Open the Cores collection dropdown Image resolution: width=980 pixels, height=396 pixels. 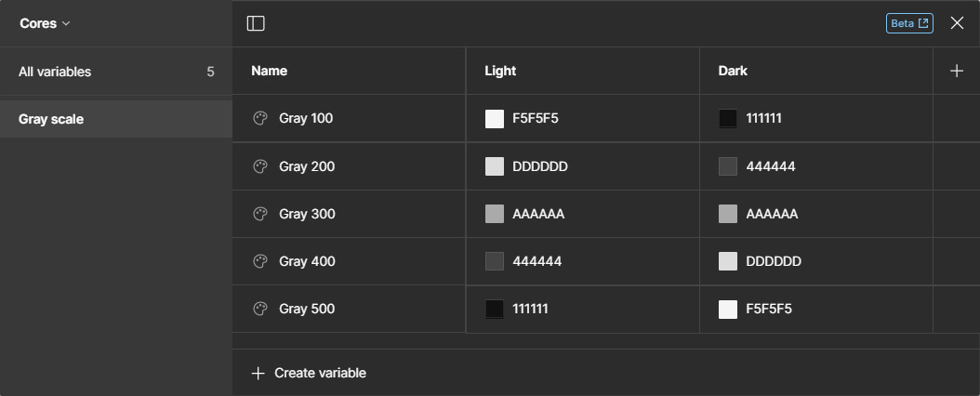45,23
